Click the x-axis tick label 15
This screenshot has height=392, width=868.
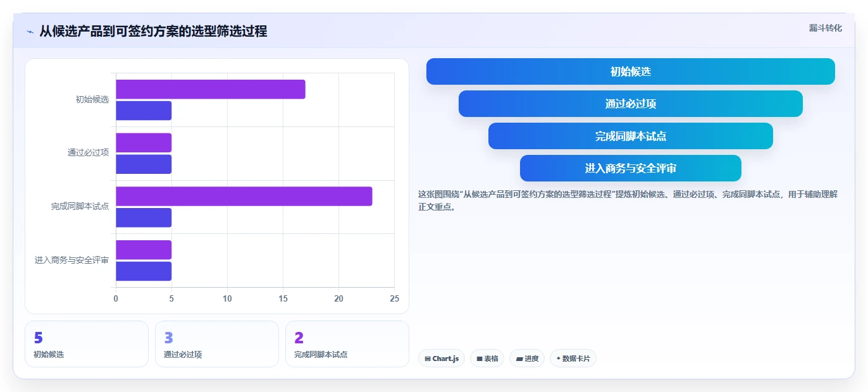click(x=283, y=298)
